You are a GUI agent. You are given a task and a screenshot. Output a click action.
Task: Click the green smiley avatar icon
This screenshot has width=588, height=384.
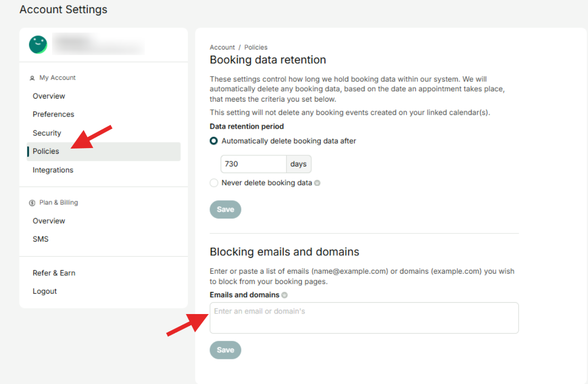[x=38, y=45]
